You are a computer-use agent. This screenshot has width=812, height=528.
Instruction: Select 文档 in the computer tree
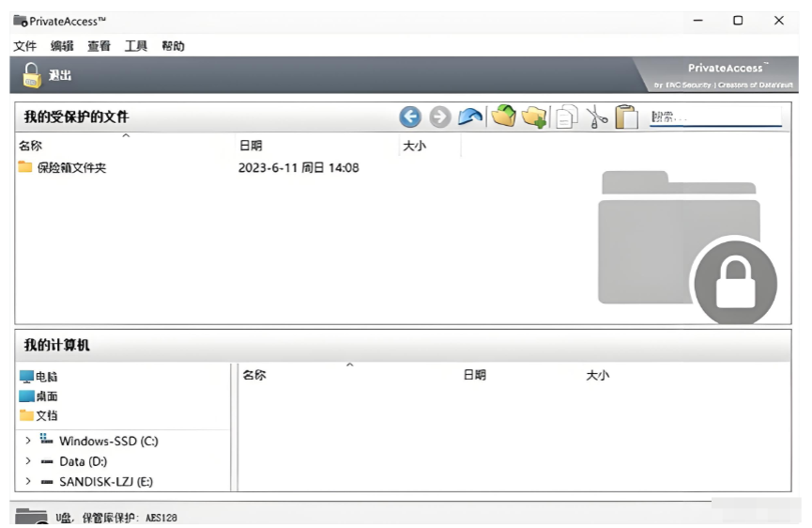46,415
